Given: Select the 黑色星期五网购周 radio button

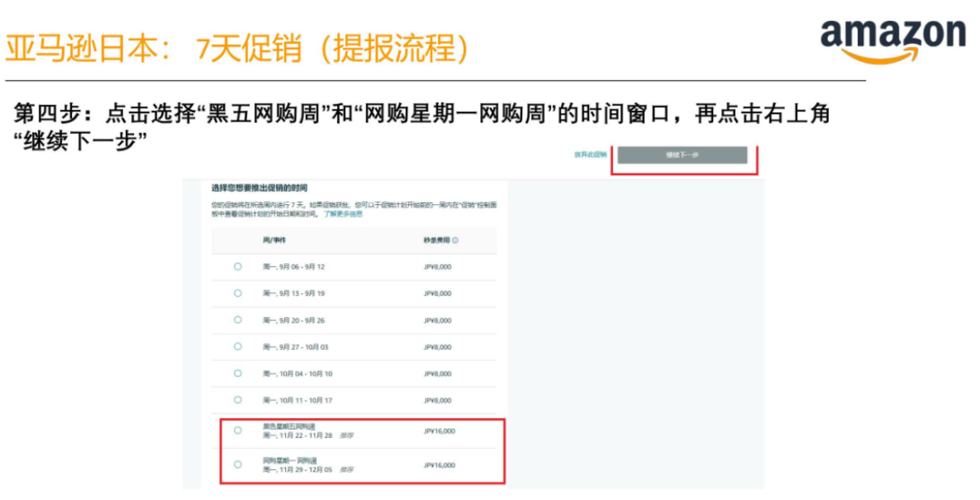Looking at the screenshot, I should tap(237, 431).
